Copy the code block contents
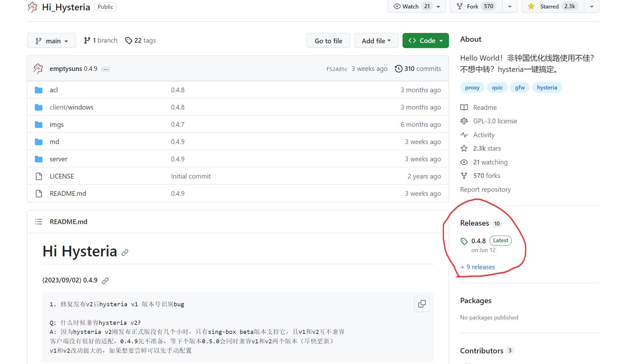 click(x=422, y=304)
